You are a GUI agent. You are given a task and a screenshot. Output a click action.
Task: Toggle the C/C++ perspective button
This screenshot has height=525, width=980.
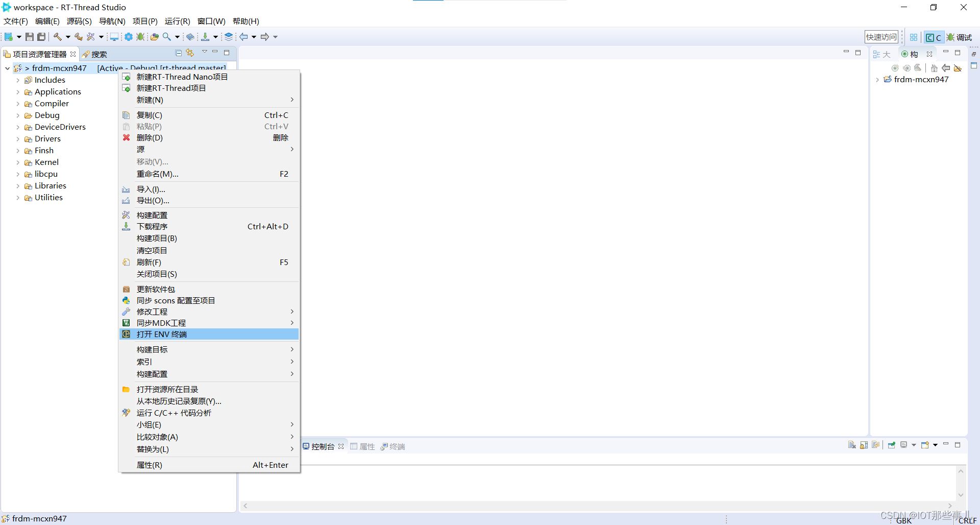click(x=933, y=37)
